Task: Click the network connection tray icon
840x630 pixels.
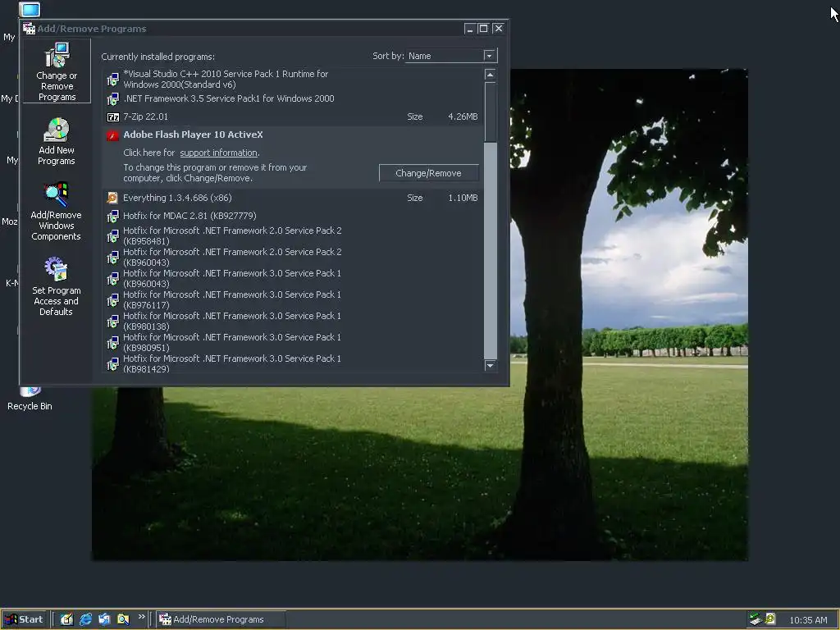Action: tap(756, 619)
